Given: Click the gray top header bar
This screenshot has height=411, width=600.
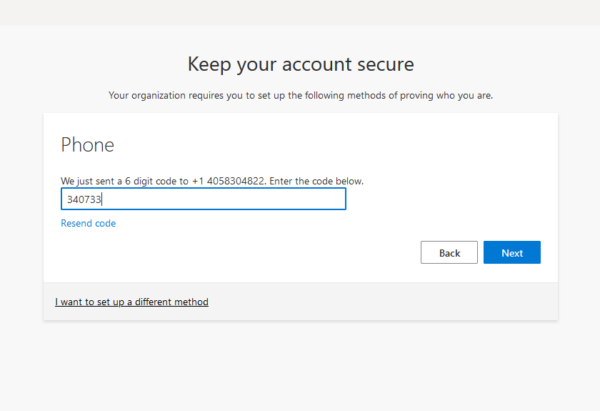Looking at the screenshot, I should [x=300, y=12].
